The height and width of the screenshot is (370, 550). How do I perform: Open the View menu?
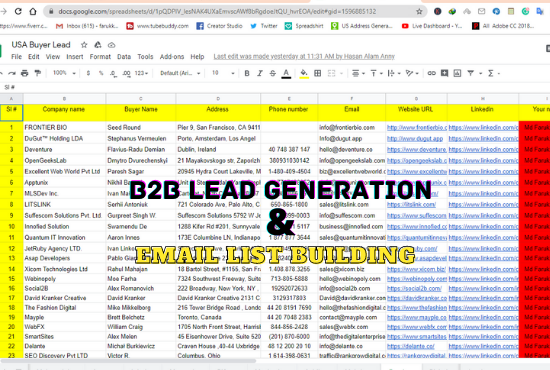pos(53,57)
